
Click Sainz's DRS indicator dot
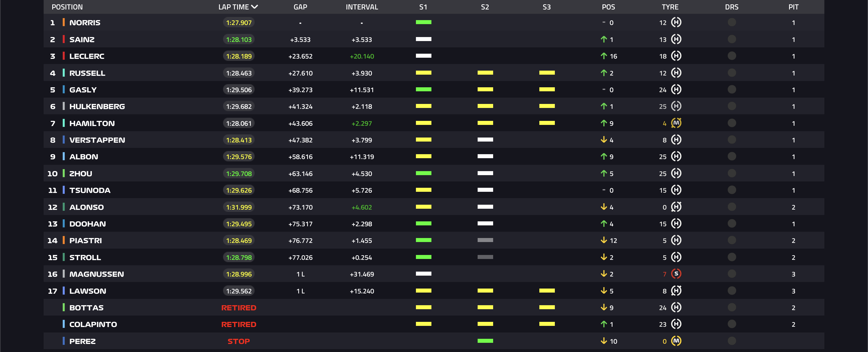point(732,39)
